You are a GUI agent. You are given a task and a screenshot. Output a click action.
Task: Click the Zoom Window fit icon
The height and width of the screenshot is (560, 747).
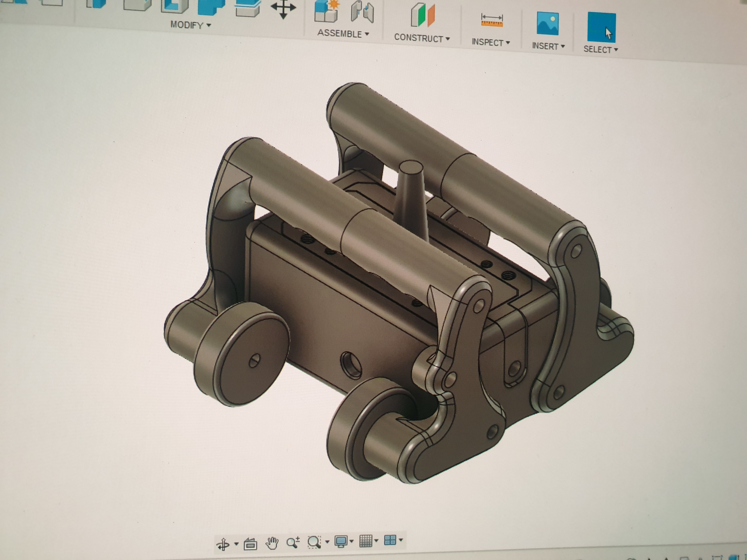point(314,542)
